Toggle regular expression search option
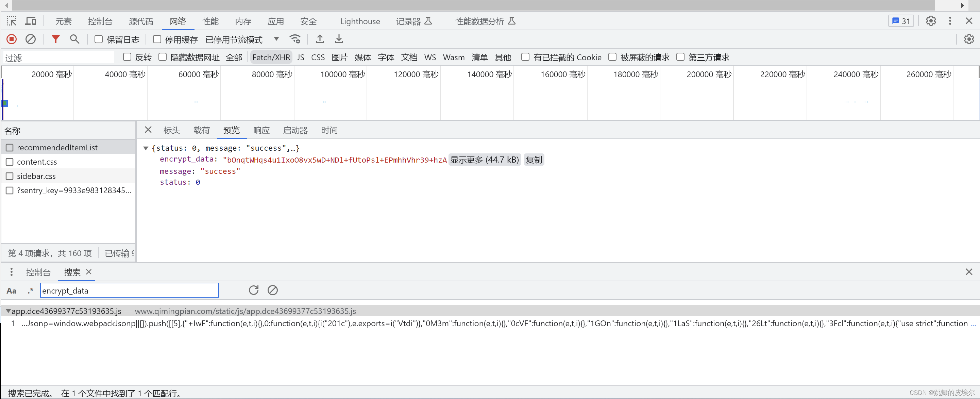The image size is (980, 399). click(31, 291)
